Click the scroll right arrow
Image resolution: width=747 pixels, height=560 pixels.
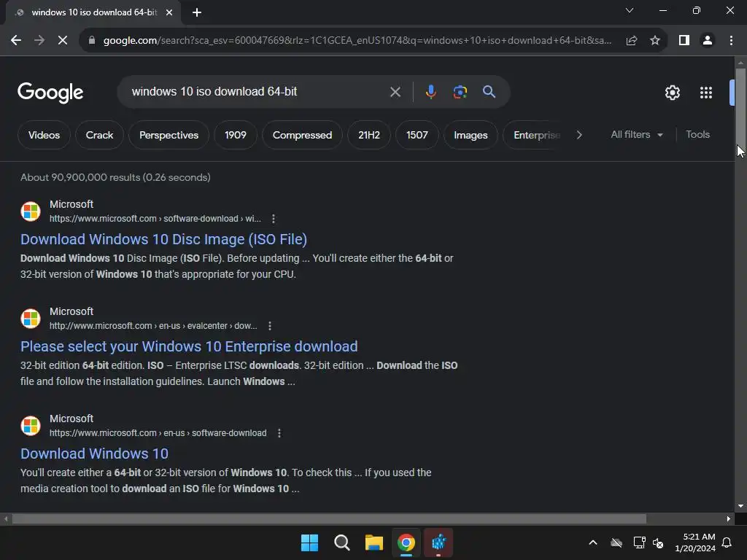pos(729,518)
